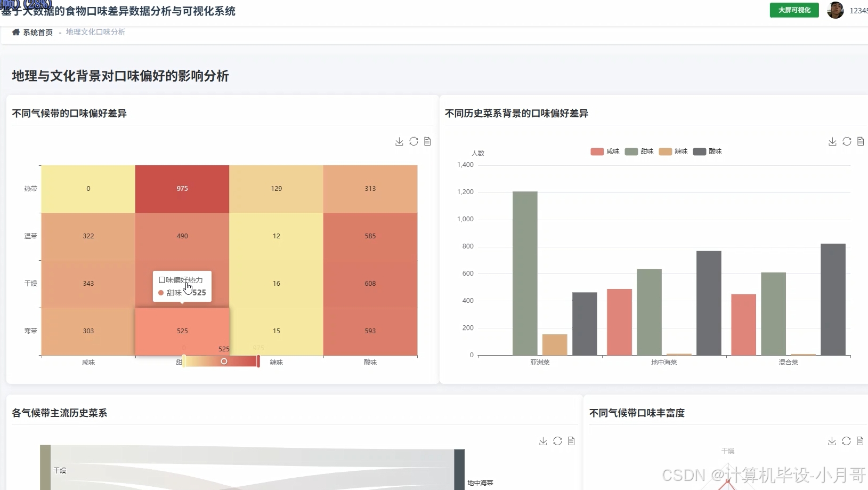This screenshot has width=868, height=490.
Task: Refresh the taste richness radar chart
Action: click(846, 441)
